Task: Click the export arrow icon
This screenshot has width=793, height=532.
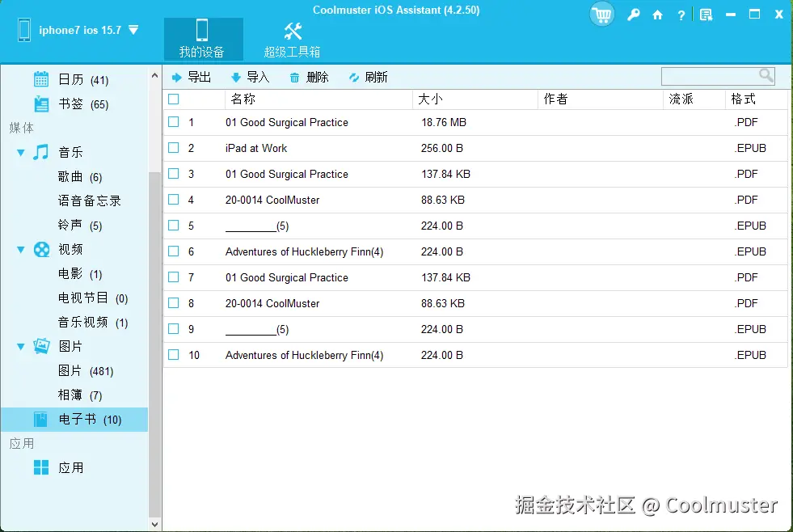Action: tap(176, 78)
